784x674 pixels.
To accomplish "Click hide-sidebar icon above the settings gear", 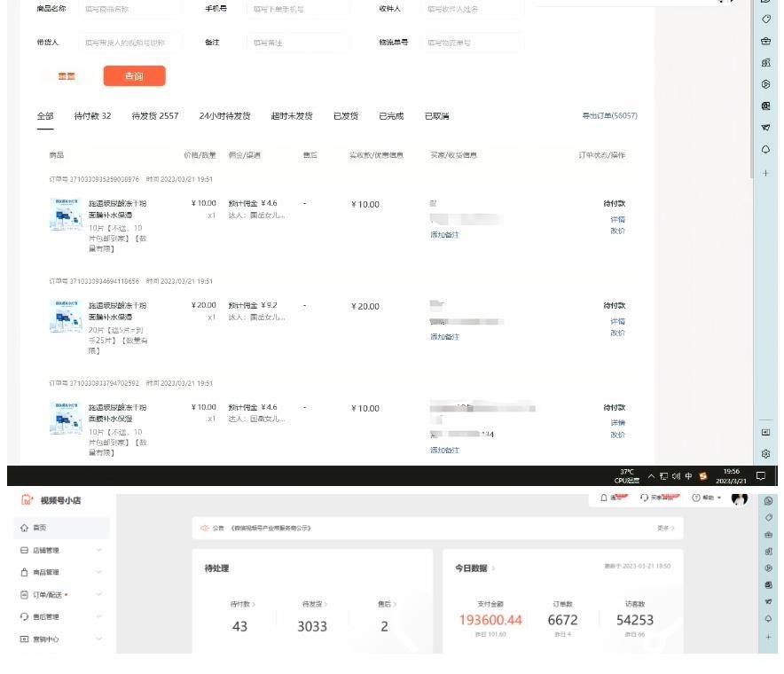I will pyautogui.click(x=765, y=432).
